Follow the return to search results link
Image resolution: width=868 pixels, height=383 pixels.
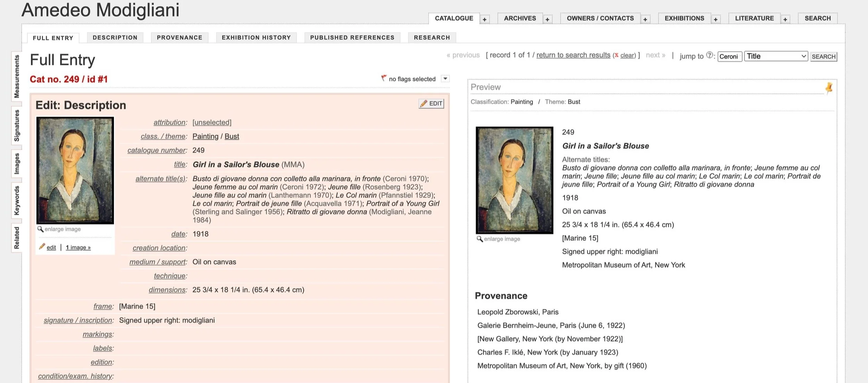click(573, 55)
